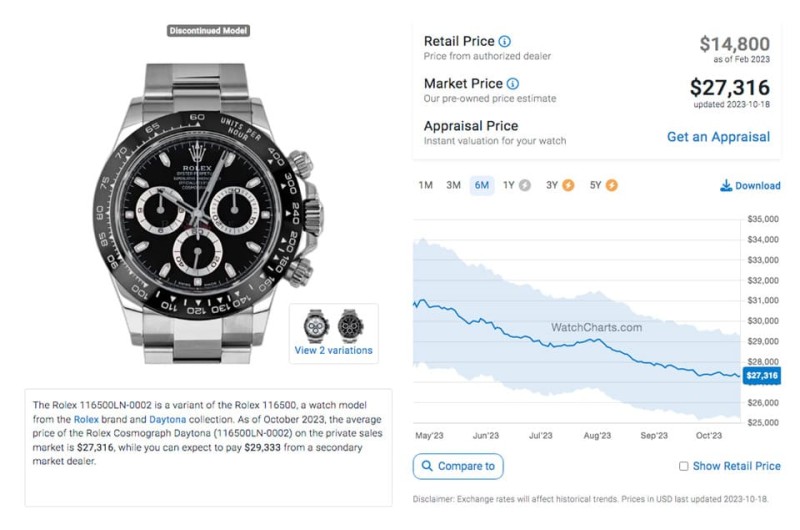Viewport: 800px width, 530px height.
Task: Click the Market Price info icon
Action: pyautogui.click(x=513, y=84)
